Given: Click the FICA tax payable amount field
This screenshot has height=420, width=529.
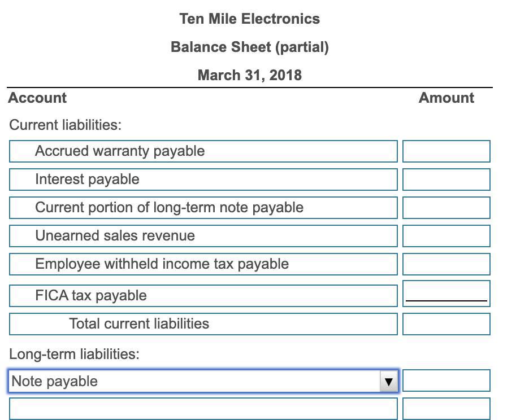Looking at the screenshot, I should 446,293.
